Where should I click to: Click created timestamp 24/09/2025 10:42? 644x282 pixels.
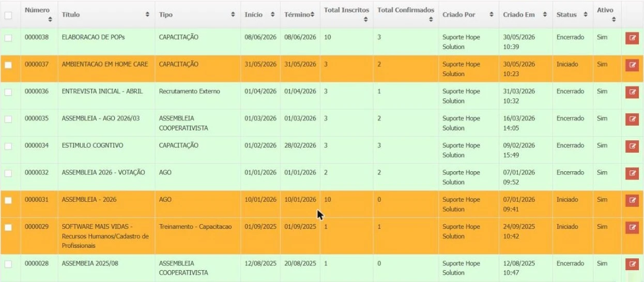pyautogui.click(x=519, y=231)
